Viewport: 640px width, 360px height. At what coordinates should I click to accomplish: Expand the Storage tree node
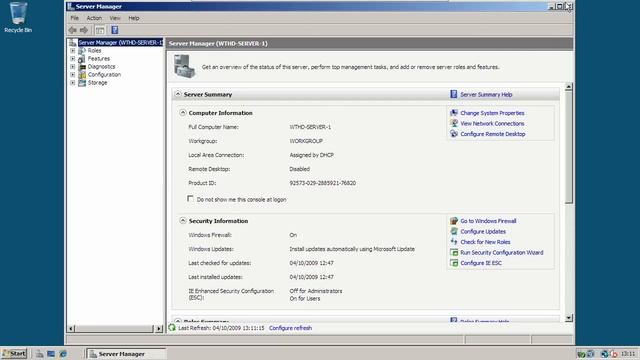pyautogui.click(x=73, y=83)
